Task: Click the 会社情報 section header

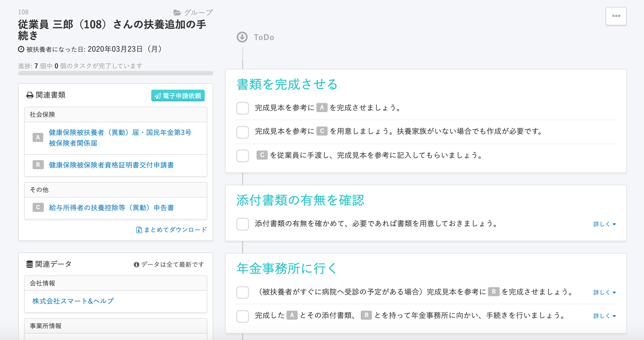Action: pyautogui.click(x=115, y=283)
